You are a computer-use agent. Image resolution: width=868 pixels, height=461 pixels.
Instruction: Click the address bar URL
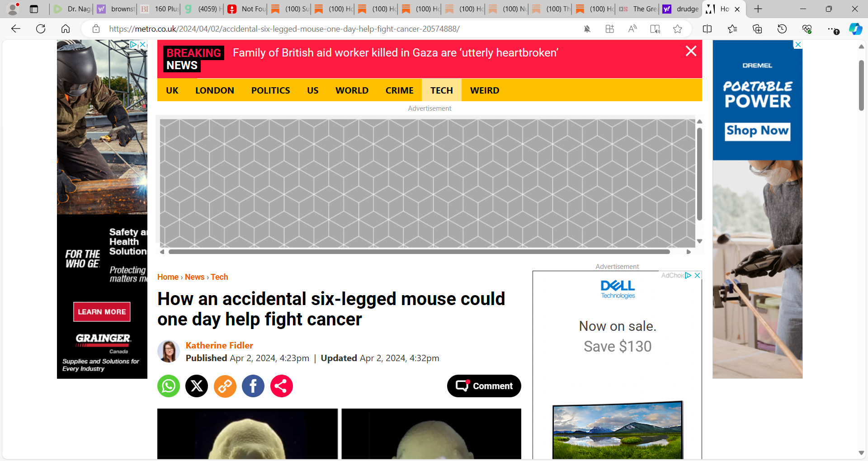284,29
